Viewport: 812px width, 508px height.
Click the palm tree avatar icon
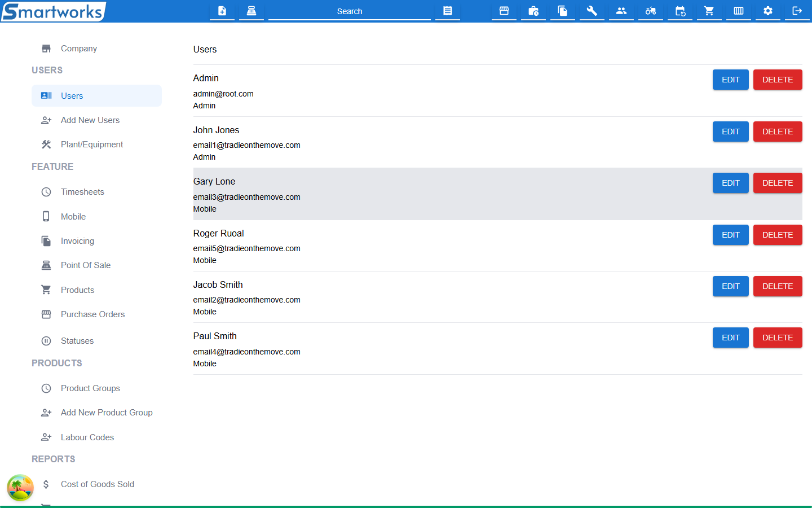click(20, 488)
